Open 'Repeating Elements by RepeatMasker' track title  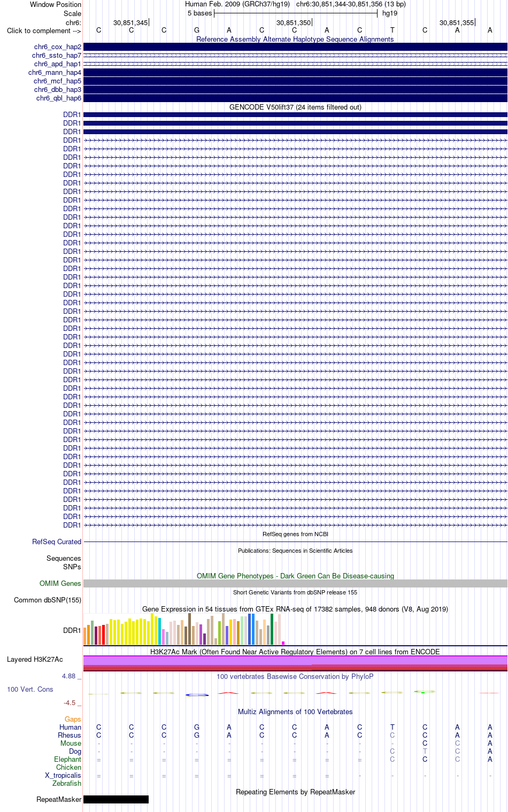pos(295,792)
